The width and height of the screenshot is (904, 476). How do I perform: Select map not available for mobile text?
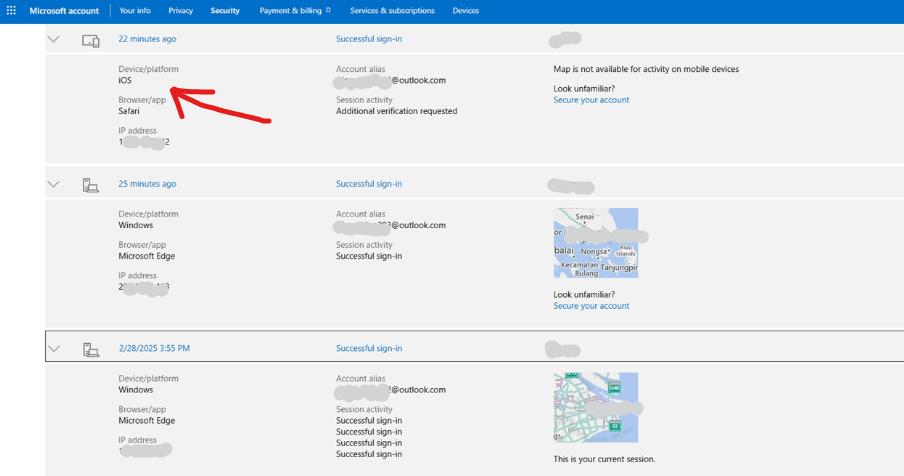coord(646,69)
